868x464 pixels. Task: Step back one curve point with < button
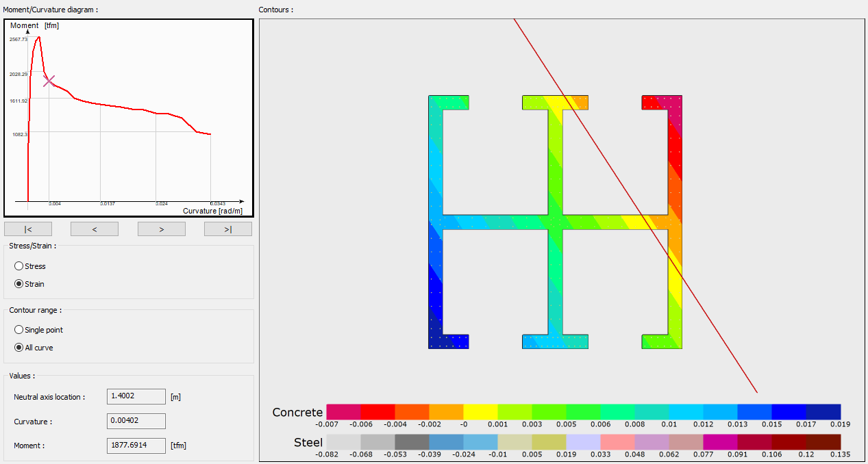(x=94, y=228)
